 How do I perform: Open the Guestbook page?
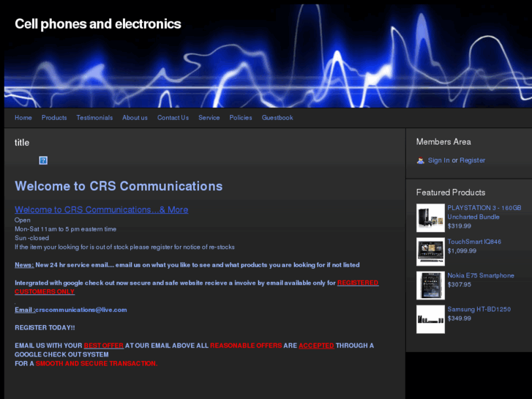tap(277, 117)
